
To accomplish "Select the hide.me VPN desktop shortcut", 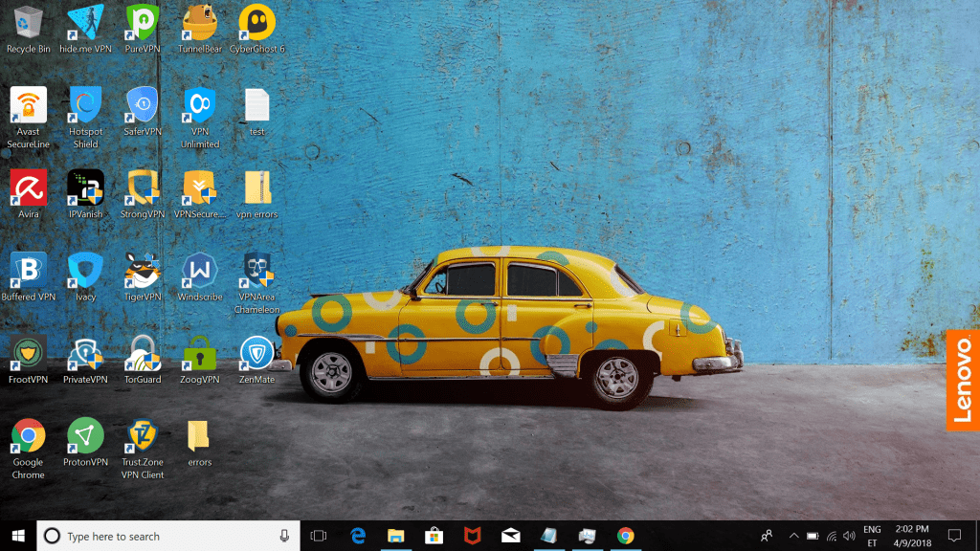I will tap(85, 30).
